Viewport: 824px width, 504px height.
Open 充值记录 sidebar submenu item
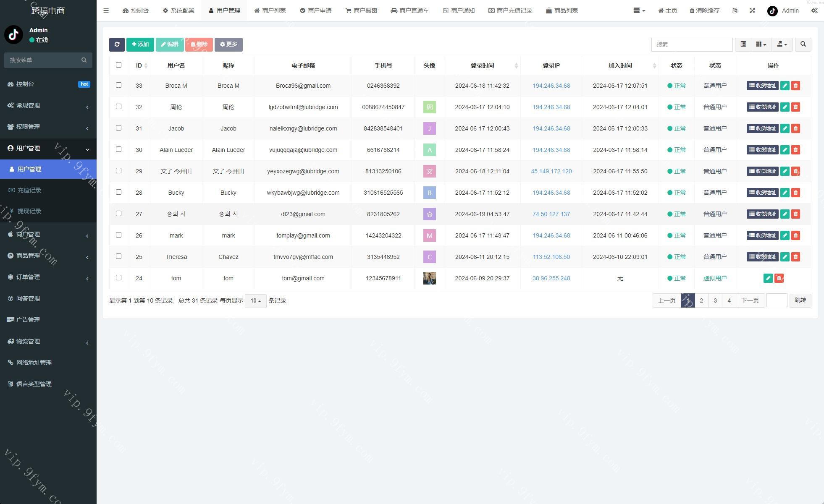click(29, 190)
